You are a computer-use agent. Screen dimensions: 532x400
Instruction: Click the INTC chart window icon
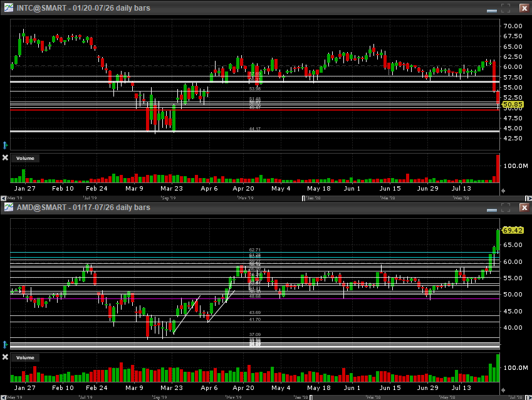(9, 8)
